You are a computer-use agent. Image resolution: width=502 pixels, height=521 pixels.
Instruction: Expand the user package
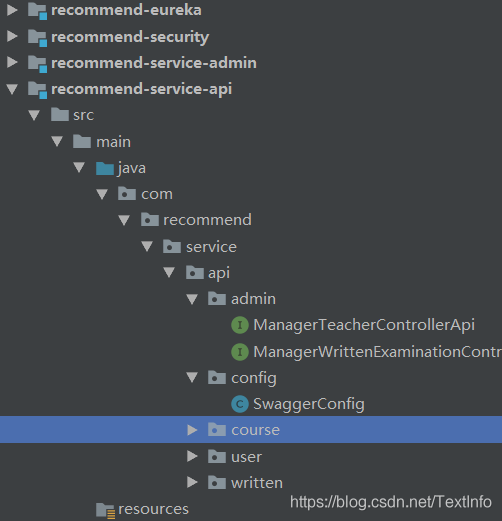192,456
